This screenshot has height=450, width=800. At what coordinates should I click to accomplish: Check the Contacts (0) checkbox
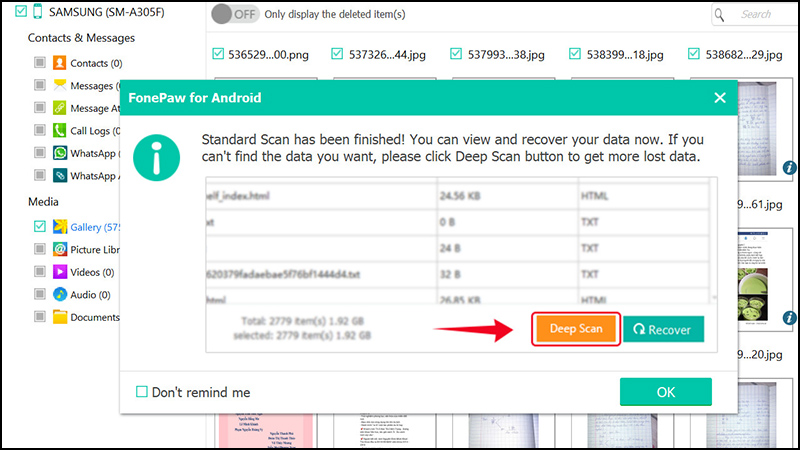[x=39, y=62]
